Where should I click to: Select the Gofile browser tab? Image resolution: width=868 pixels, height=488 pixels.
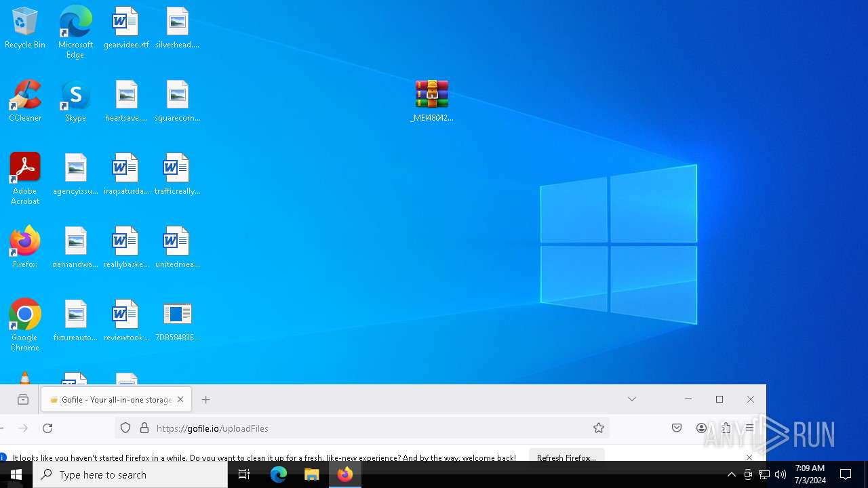coord(117,400)
